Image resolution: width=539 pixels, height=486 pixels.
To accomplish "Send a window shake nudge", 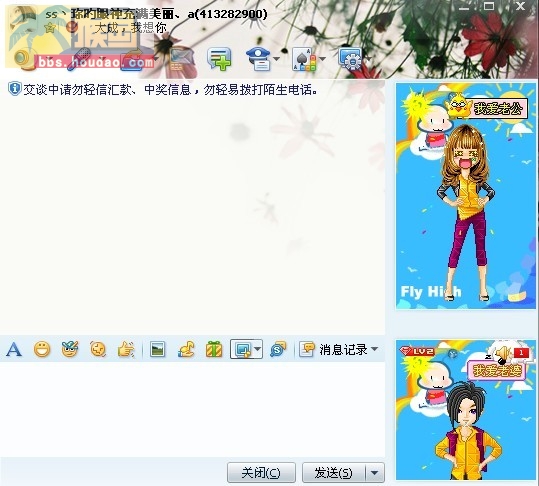I will click(x=98, y=349).
